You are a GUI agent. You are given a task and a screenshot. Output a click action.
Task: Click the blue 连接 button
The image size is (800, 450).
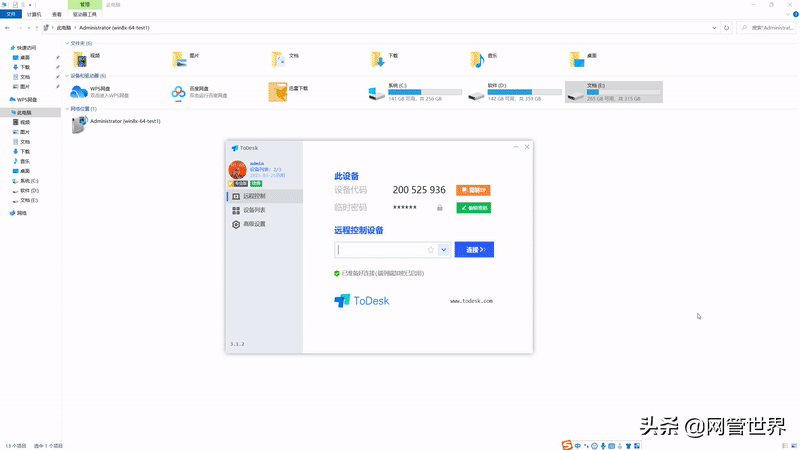click(474, 249)
